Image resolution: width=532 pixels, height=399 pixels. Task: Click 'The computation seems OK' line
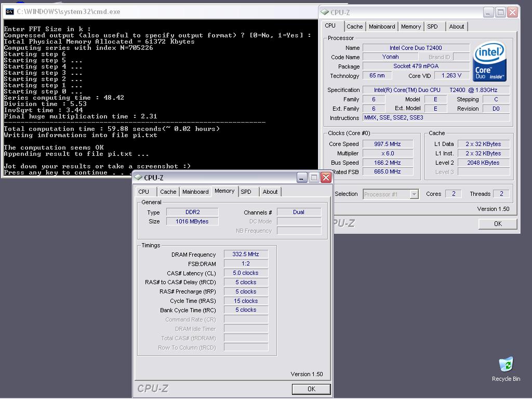54,148
